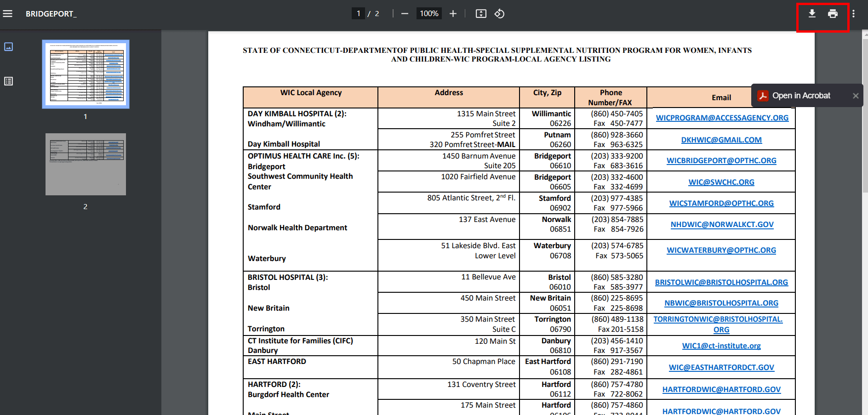Click 'DAY KIMBALL HOSPITAL (2):' agency text

click(x=297, y=114)
